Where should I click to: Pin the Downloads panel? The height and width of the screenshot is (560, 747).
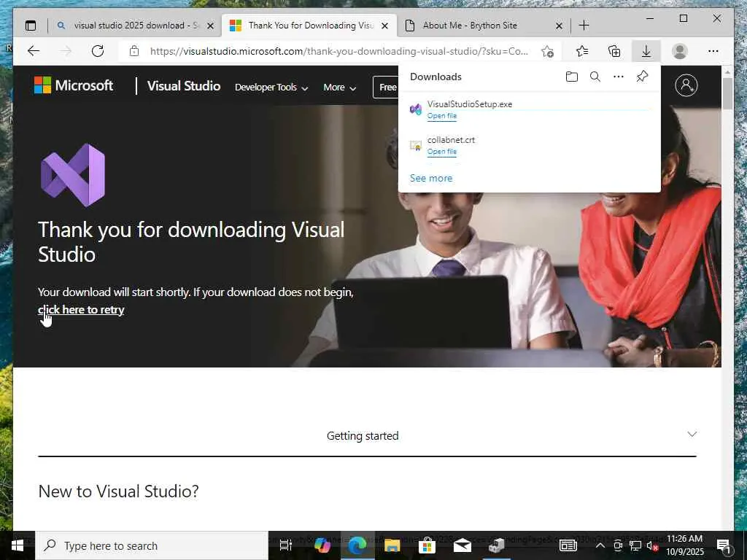tap(642, 77)
